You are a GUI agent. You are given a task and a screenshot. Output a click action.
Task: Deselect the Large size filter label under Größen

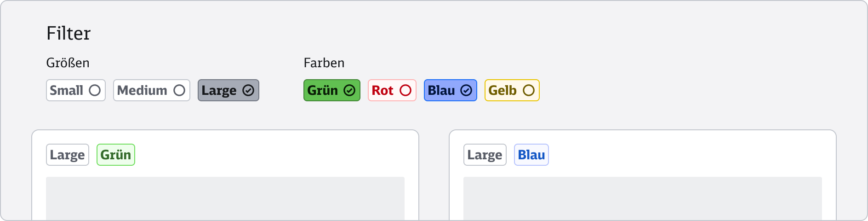pos(219,90)
